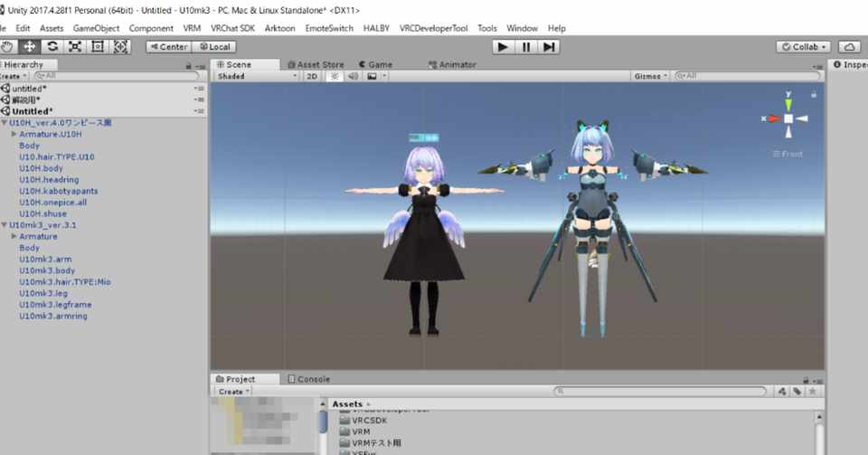Image resolution: width=868 pixels, height=455 pixels.
Task: Open the VRM menu
Action: [x=192, y=28]
